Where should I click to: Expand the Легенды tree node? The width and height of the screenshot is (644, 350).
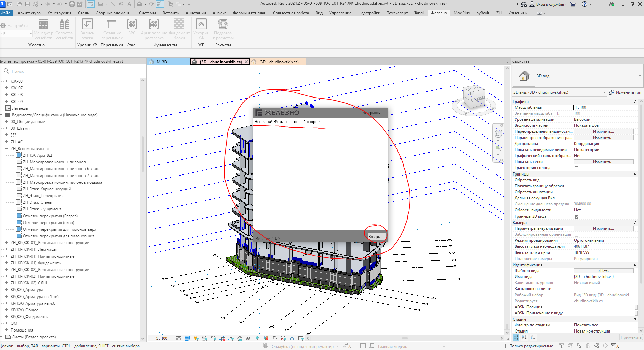pyautogui.click(x=2, y=108)
